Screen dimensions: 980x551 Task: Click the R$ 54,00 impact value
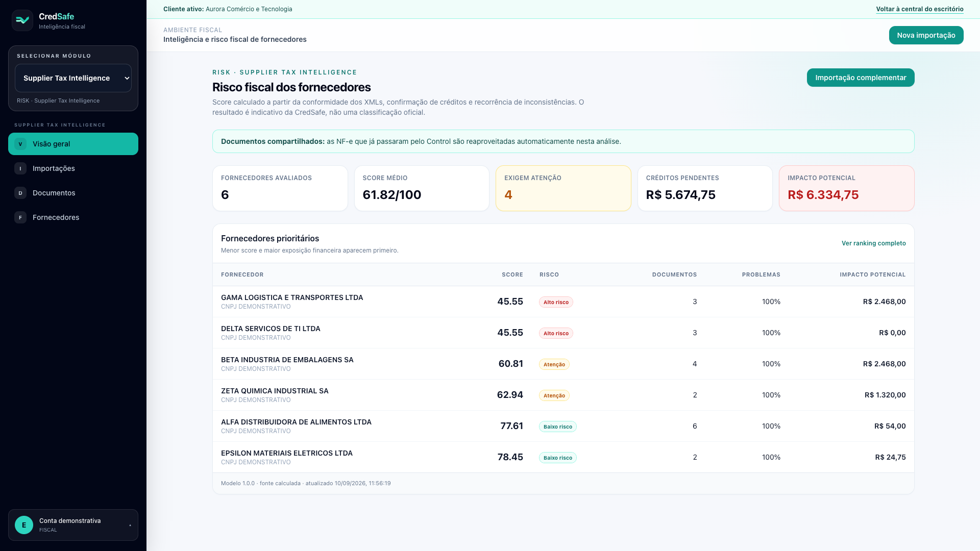(890, 426)
